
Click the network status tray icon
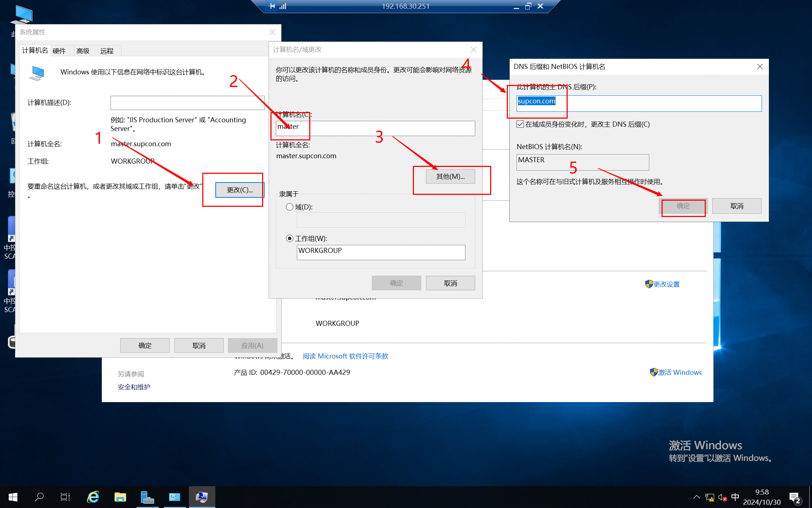coord(709,497)
